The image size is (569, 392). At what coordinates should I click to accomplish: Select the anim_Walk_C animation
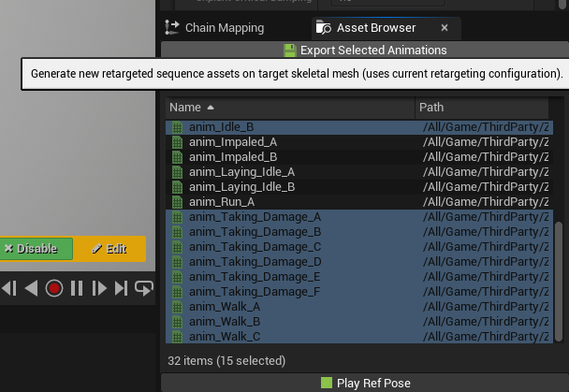tap(359, 337)
